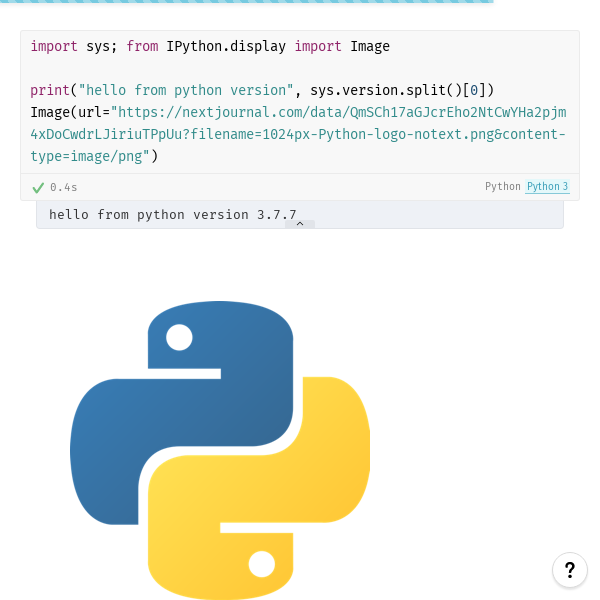
Task: Click the empty line between import and print
Action: pyautogui.click(x=300, y=68)
